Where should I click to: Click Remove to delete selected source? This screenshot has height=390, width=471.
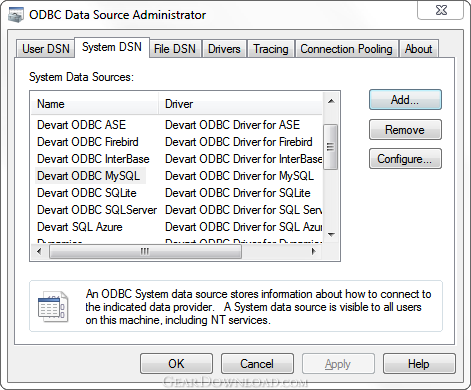coord(405,130)
